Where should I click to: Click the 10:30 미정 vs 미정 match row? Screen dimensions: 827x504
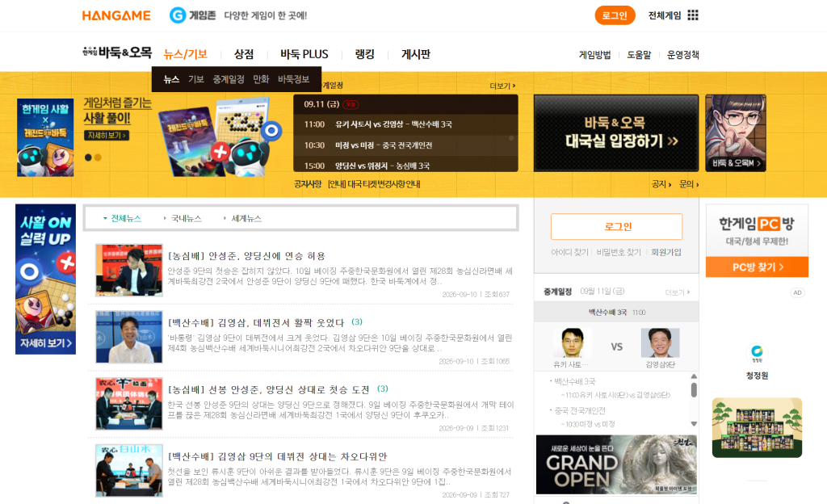pos(405,145)
